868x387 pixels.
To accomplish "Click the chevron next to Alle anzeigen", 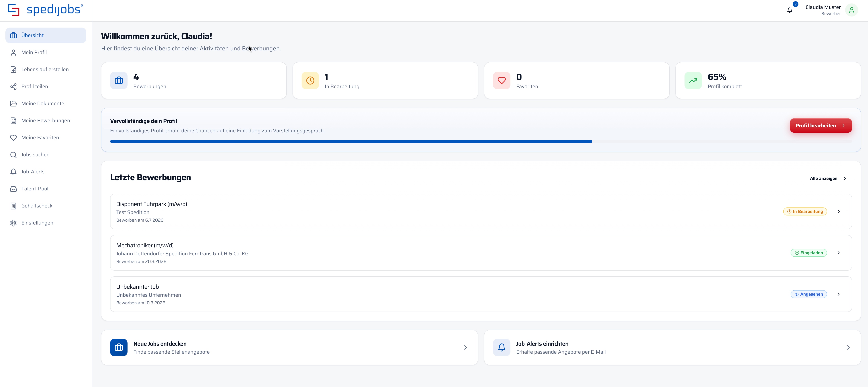I will pos(844,178).
